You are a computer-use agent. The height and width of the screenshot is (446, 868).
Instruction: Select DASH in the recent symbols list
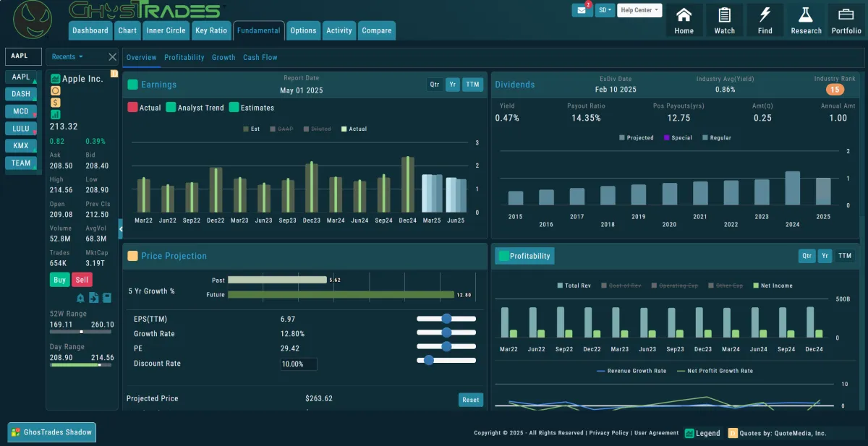tap(21, 94)
